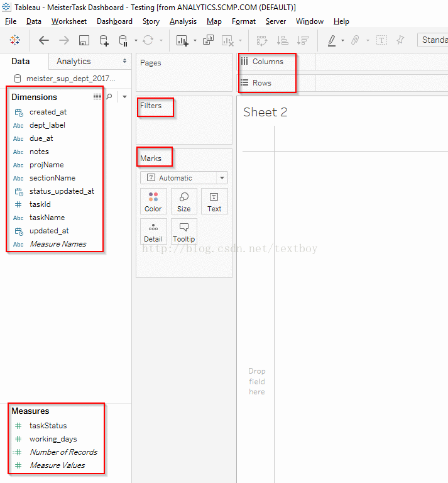Click the New Worksheet chart icon

182,40
